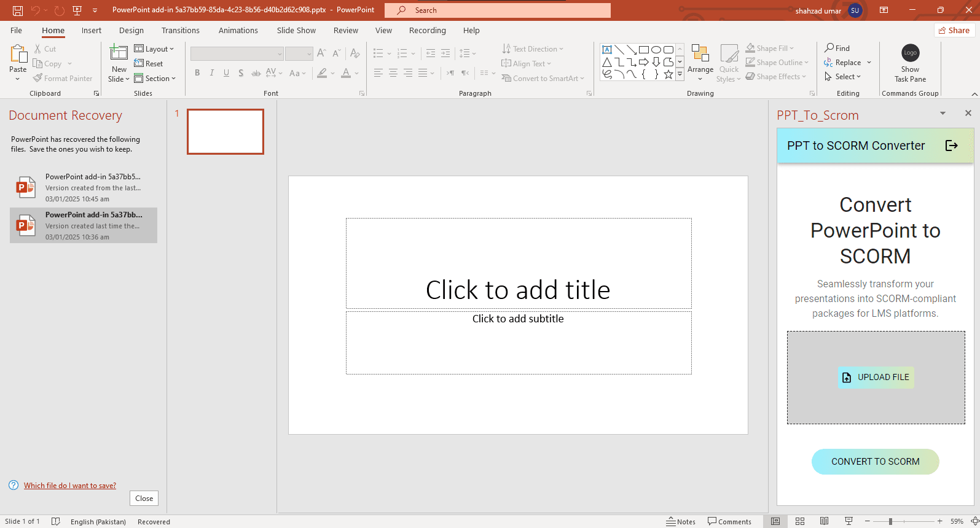The width and height of the screenshot is (980, 528).
Task: Open 'Which file do I want to save?' link
Action: pyautogui.click(x=70, y=486)
